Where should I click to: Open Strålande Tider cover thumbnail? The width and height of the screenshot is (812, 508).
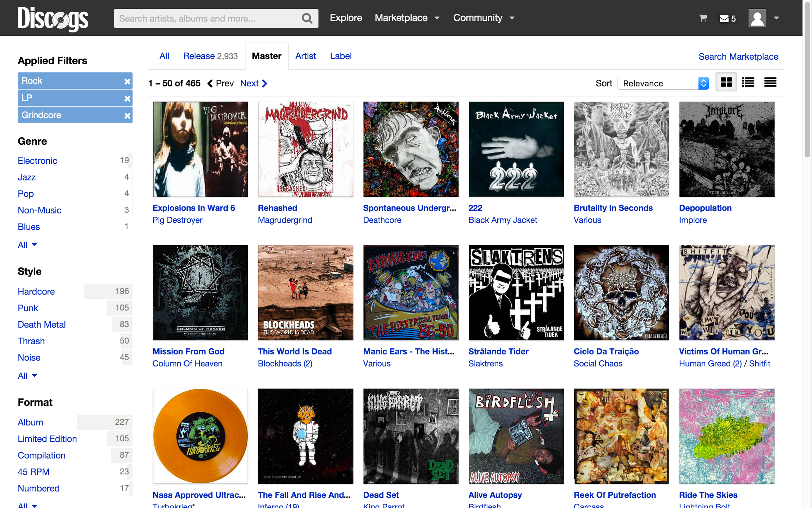[516, 293]
